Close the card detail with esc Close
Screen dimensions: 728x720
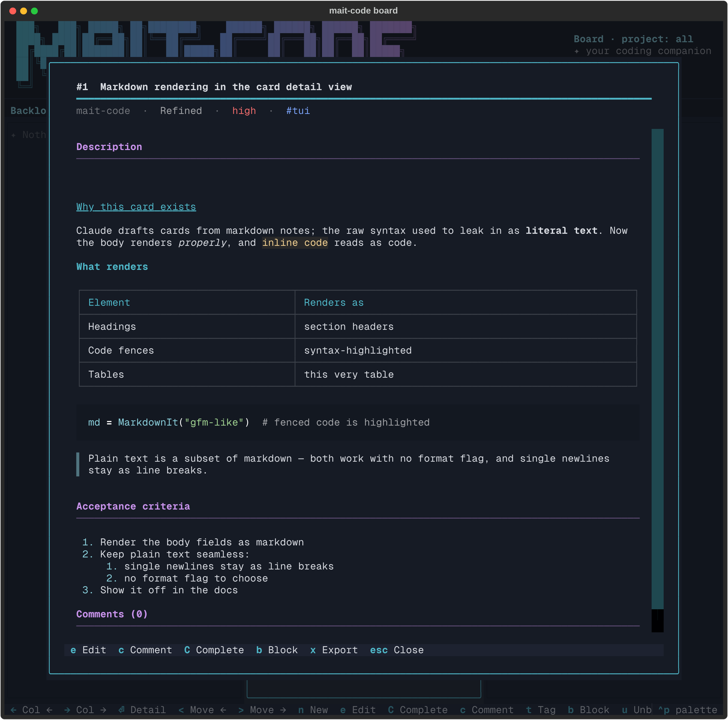point(397,650)
